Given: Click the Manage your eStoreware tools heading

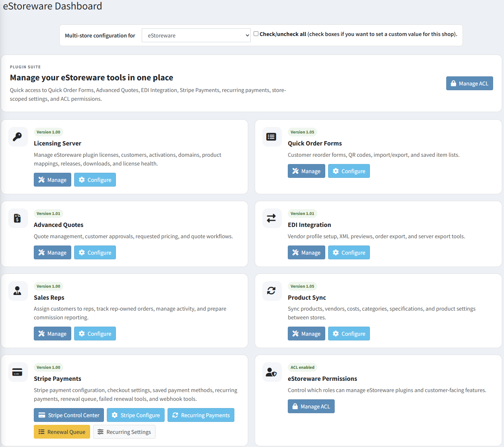Looking at the screenshot, I should [92, 77].
